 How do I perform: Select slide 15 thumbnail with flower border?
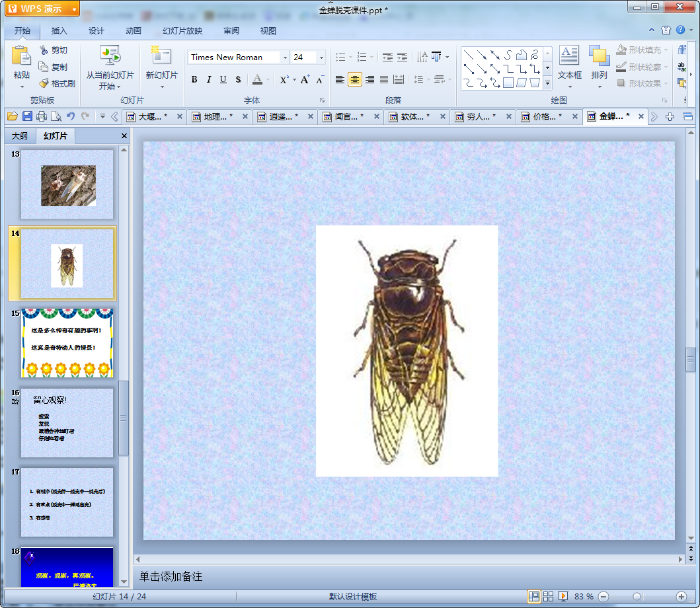[67, 342]
